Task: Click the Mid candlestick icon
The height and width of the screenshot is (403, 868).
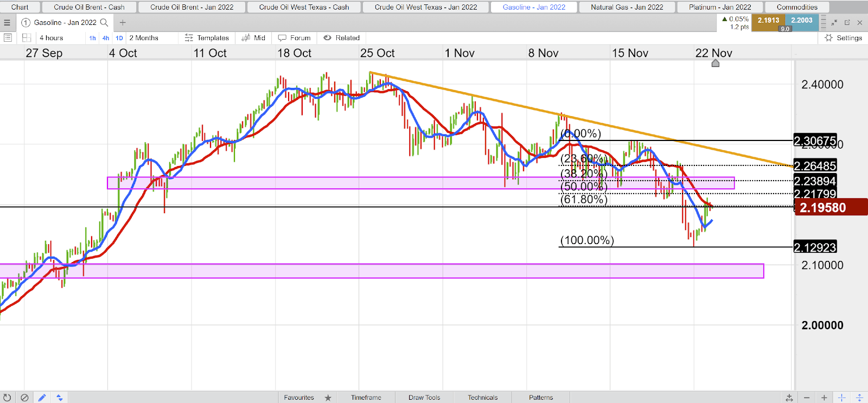Action: [246, 38]
